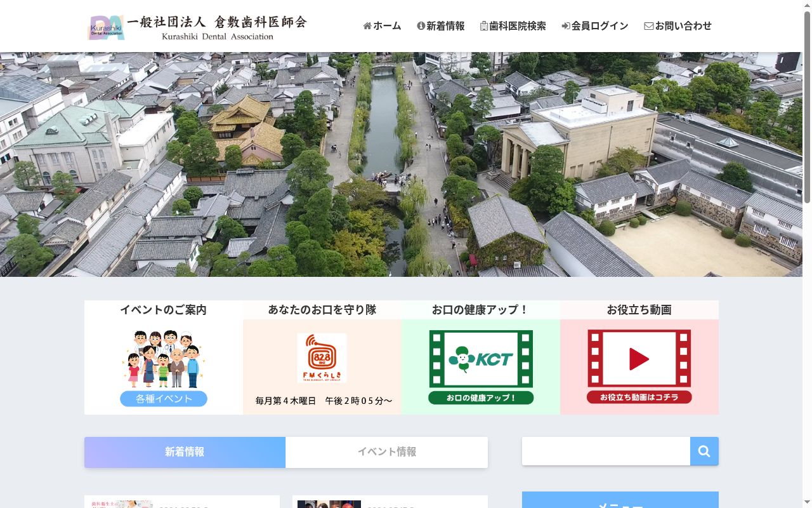Focus the site search input field
This screenshot has height=508, width=812.
(606, 451)
